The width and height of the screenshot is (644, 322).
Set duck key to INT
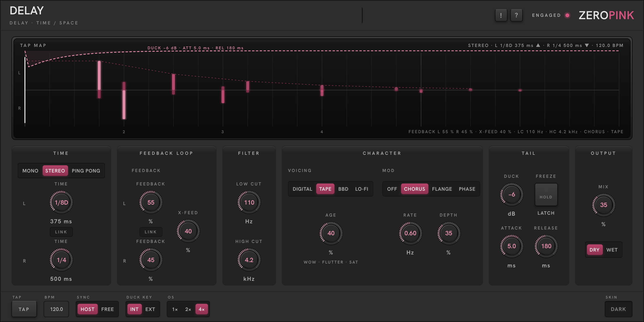[134, 309]
